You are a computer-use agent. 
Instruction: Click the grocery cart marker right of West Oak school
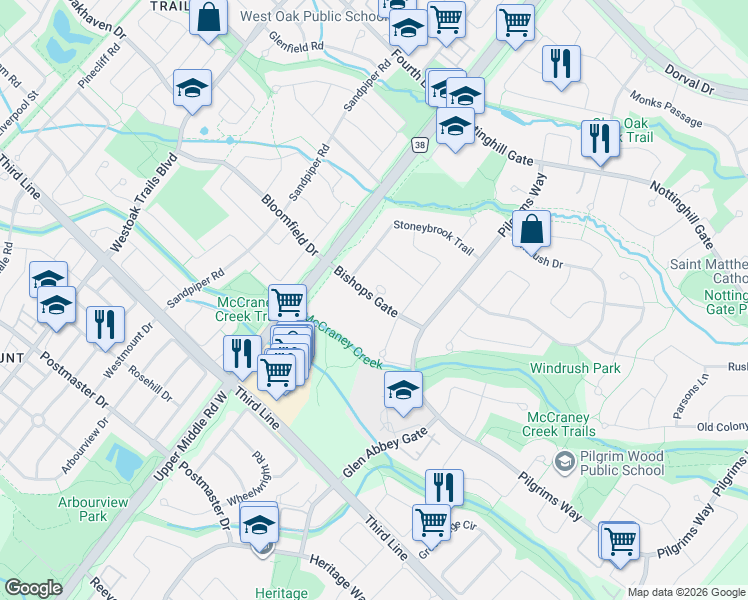447,21
